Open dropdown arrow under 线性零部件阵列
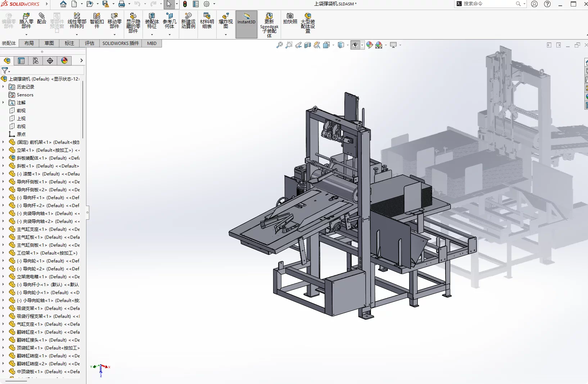This screenshot has height=384, width=588. coord(77,35)
